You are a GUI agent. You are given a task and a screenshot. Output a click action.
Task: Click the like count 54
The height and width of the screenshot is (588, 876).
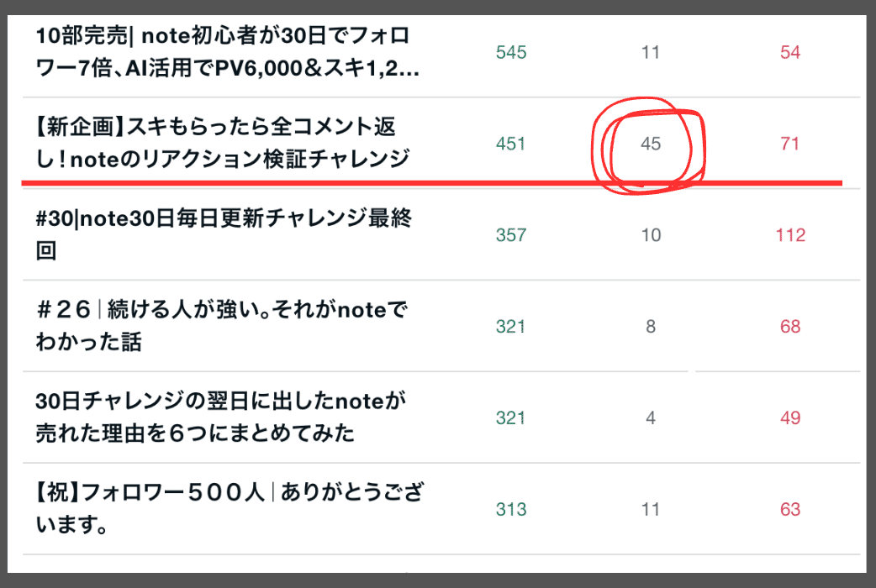pos(790,52)
